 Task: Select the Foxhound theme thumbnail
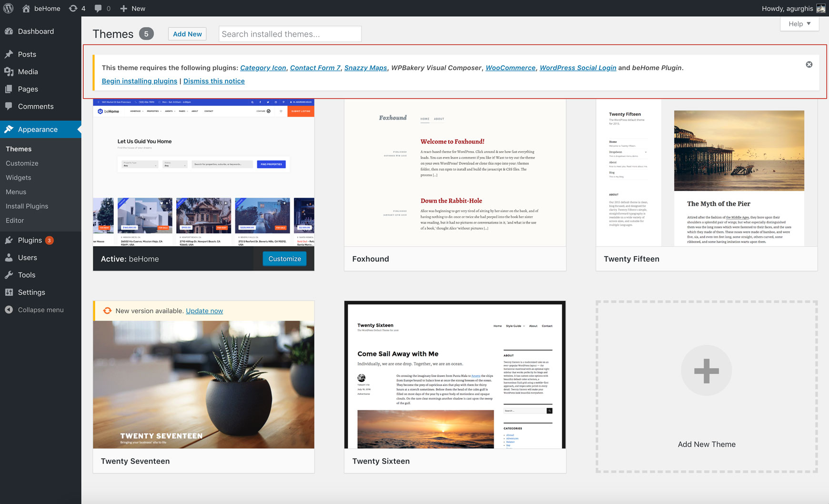coord(455,173)
